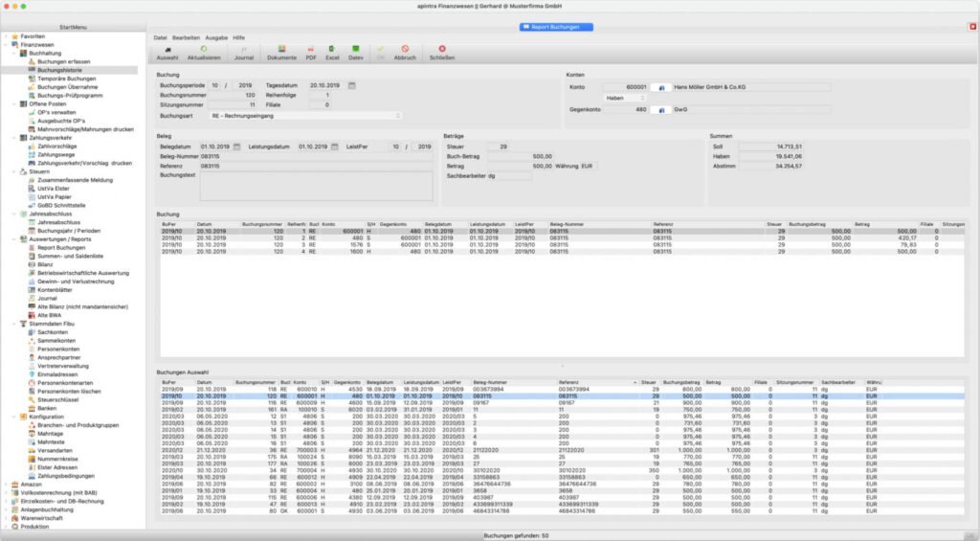The height and width of the screenshot is (541, 980).
Task: Click the lookup icon beside Konto 600001
Action: [x=661, y=87]
